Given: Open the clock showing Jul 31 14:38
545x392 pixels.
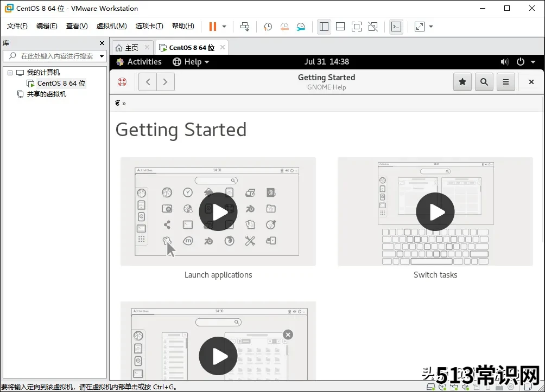Looking at the screenshot, I should point(327,62).
